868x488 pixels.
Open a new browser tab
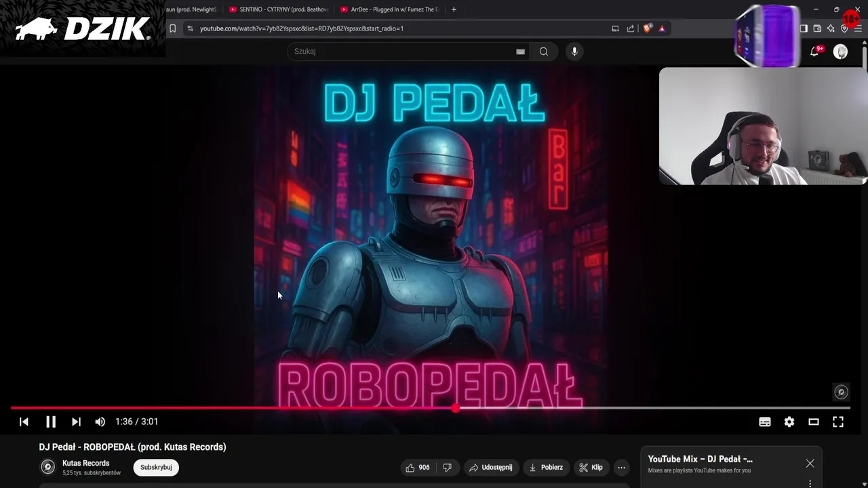[454, 9]
